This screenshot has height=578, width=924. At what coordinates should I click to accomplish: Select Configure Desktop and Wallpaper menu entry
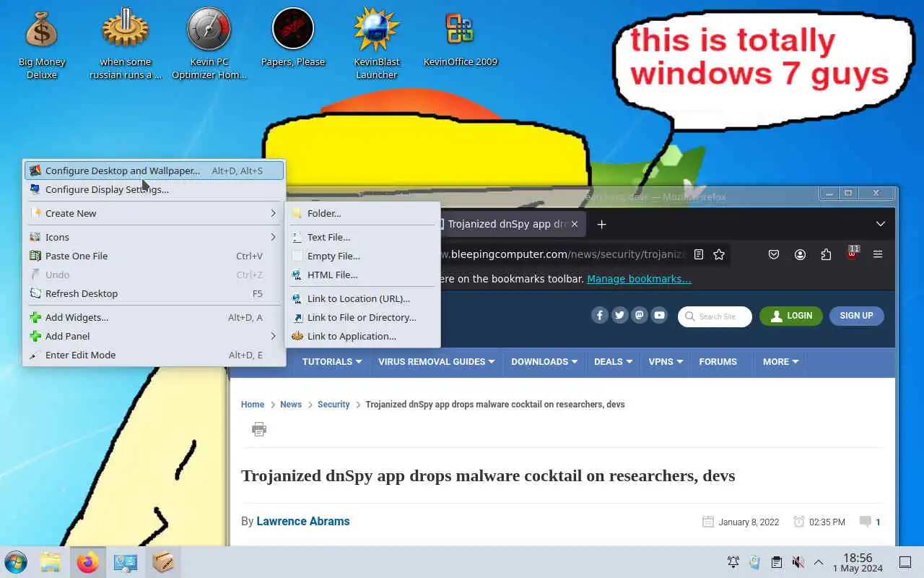click(154, 171)
